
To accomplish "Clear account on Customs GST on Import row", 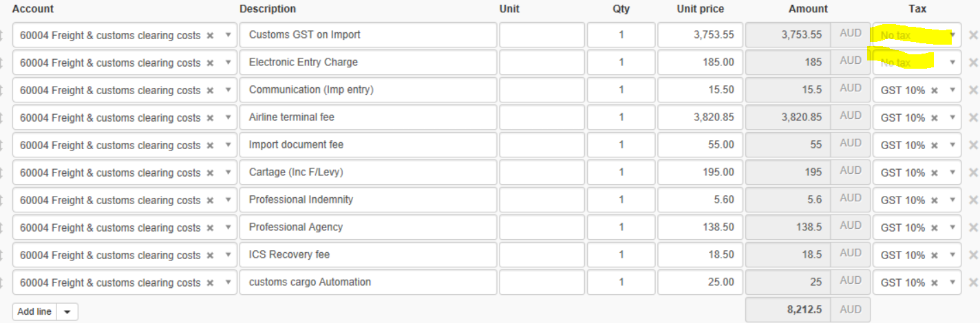I will tap(211, 35).
